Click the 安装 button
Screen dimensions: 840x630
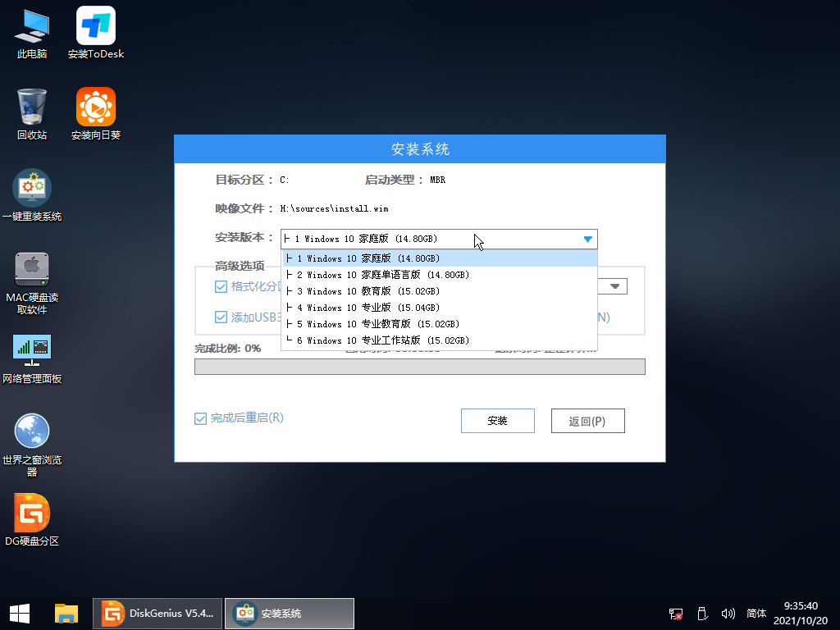(497, 420)
